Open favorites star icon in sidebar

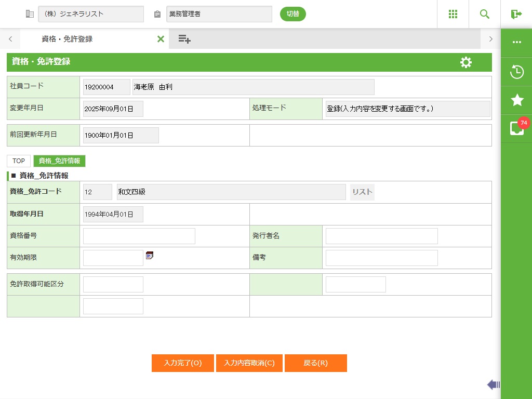[x=516, y=100]
